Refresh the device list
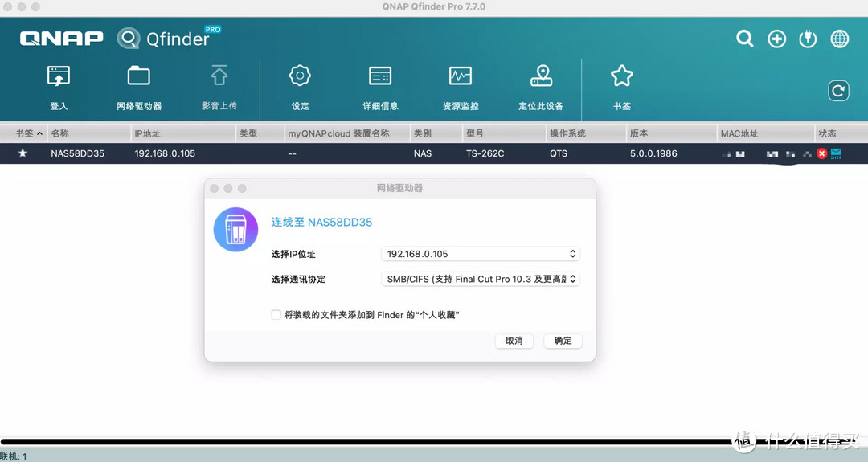Screen dimensions: 868x462 point(838,91)
